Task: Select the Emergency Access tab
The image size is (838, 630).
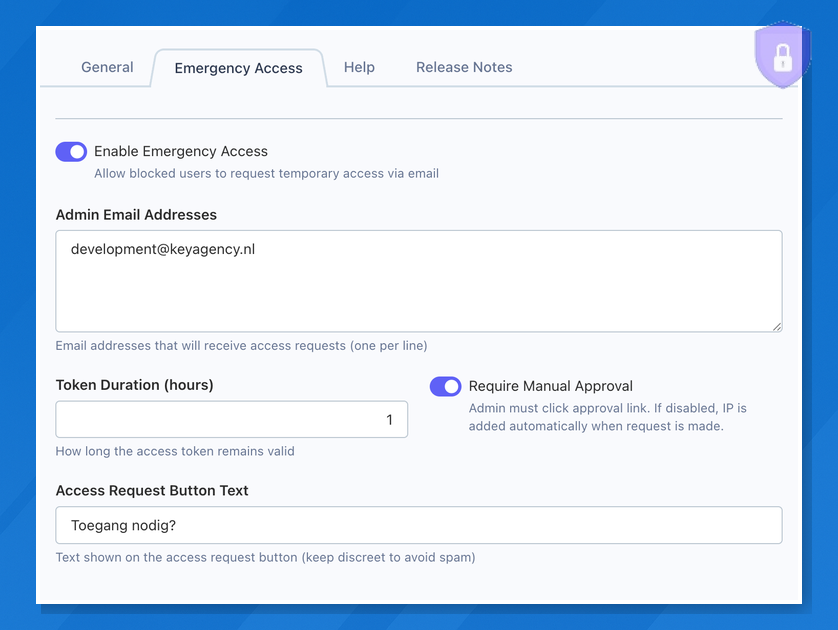Action: tap(238, 68)
